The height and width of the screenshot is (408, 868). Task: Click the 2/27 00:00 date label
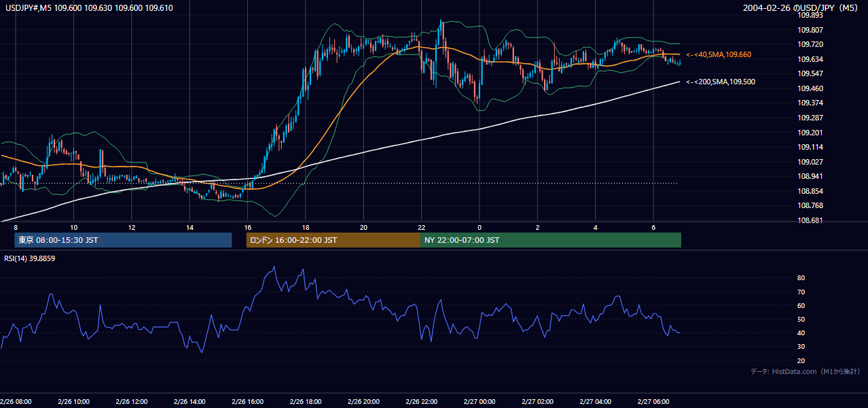tap(480, 401)
